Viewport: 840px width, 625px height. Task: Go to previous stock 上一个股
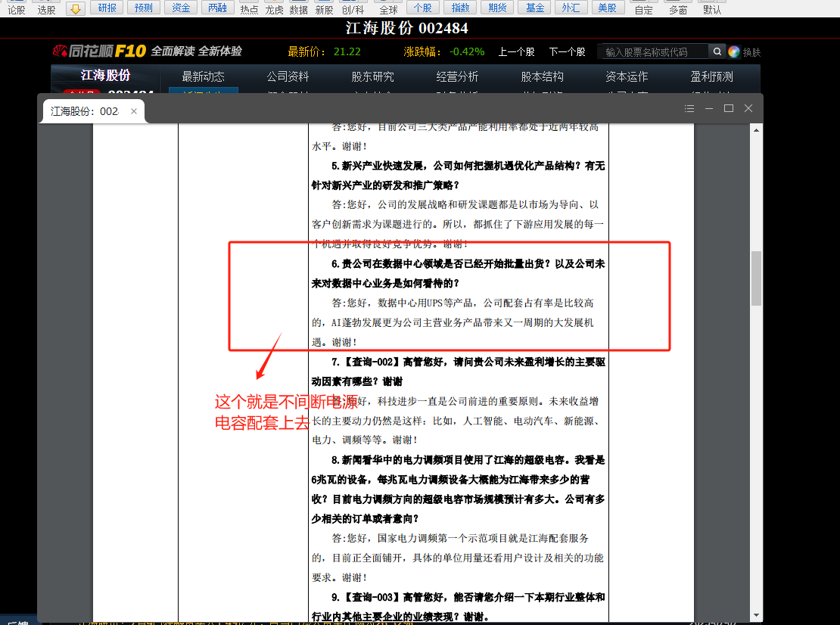516,52
